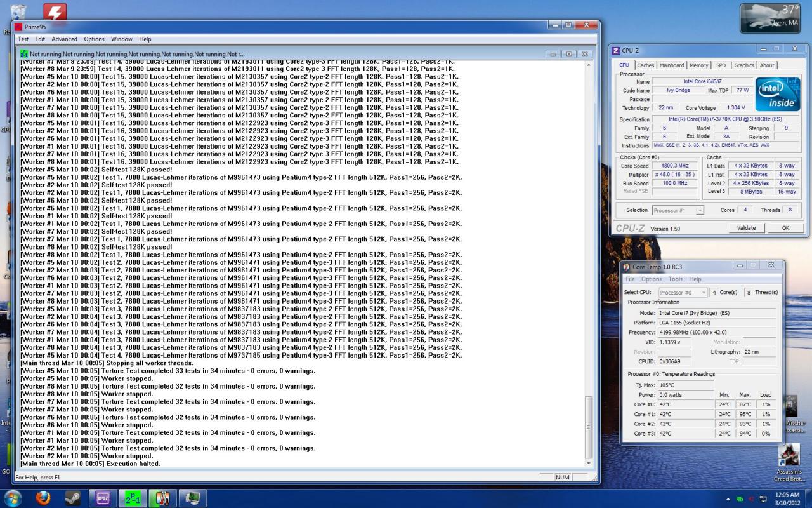Click the worker window icon beside 'Not running'
The image size is (812, 508).
[24, 54]
